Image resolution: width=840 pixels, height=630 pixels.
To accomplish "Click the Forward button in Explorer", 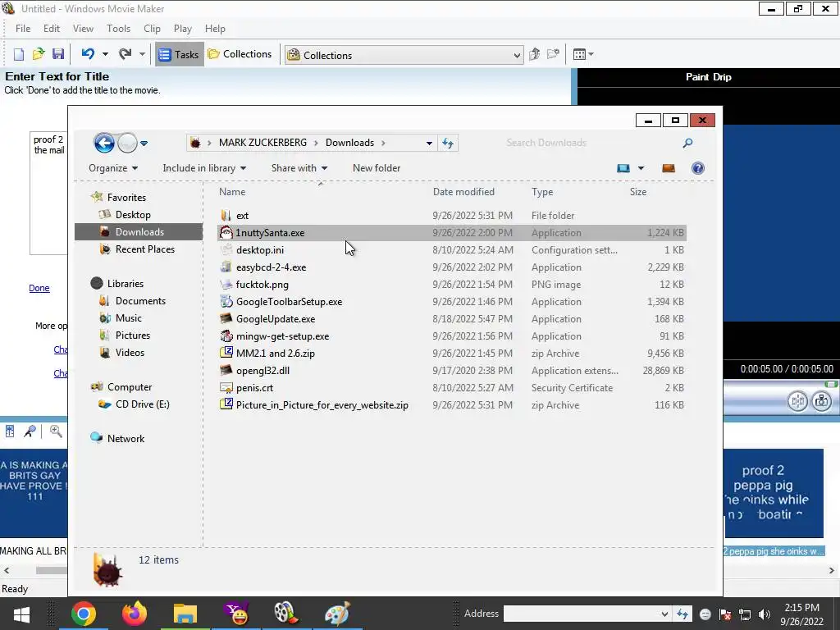I will 127,143.
